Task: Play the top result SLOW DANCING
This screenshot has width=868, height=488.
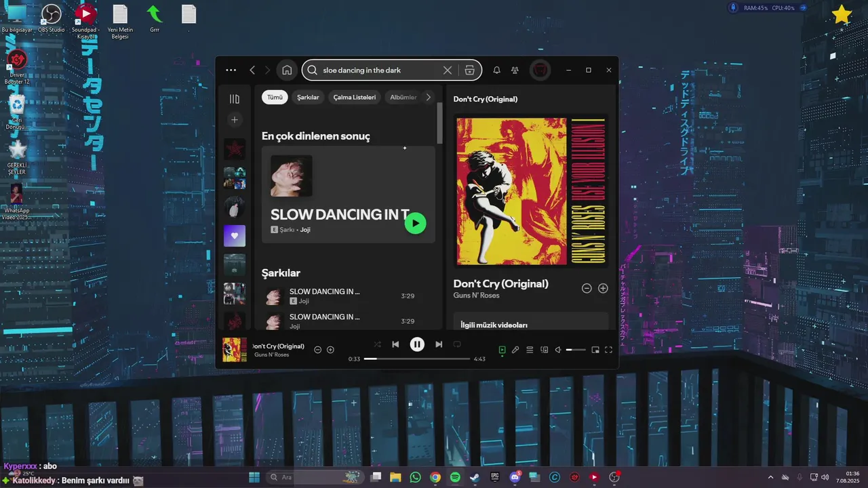Action: coord(415,223)
